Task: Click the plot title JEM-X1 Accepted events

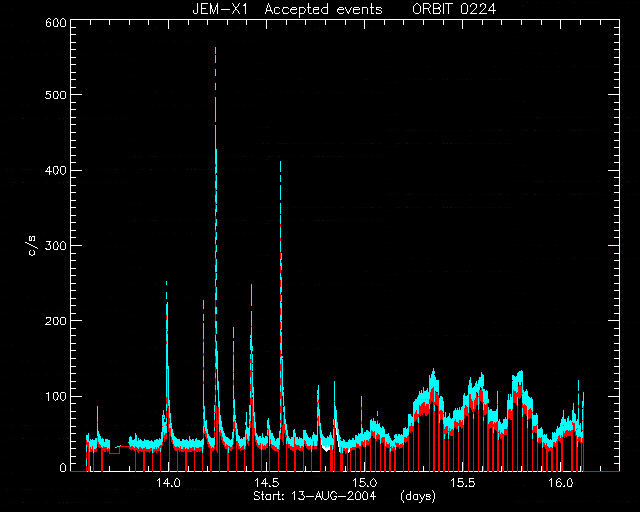Action: pos(287,9)
